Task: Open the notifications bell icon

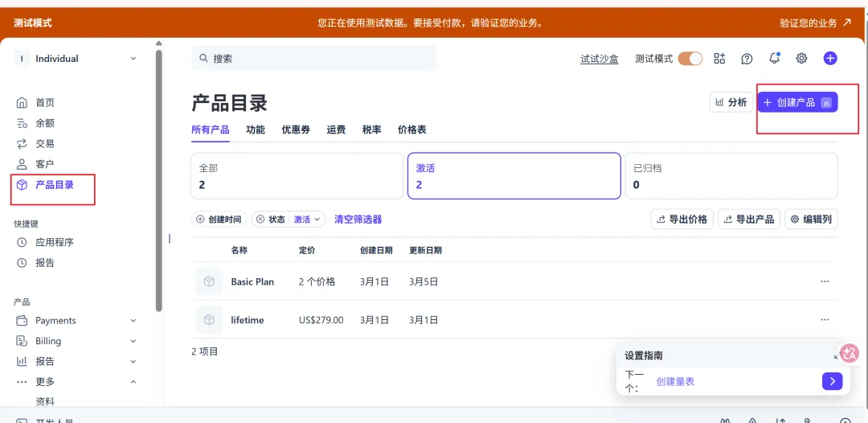Action: 775,59
